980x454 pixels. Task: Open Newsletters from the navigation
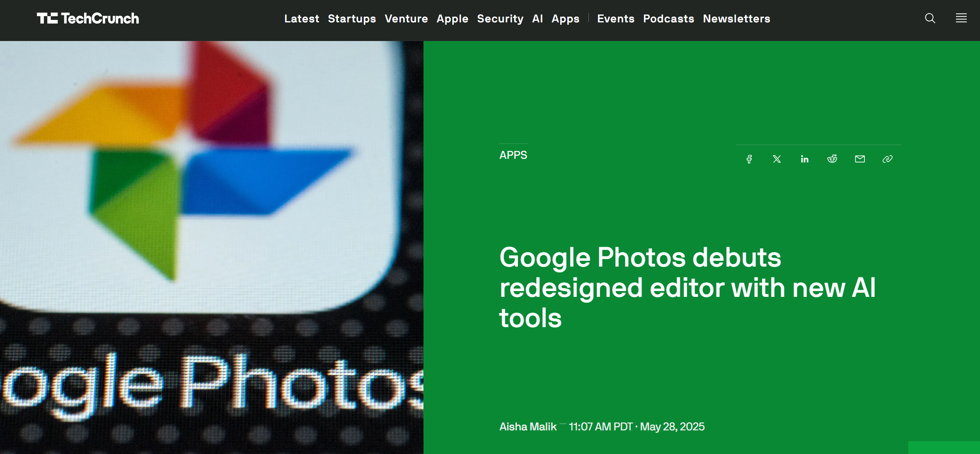pyautogui.click(x=736, y=19)
